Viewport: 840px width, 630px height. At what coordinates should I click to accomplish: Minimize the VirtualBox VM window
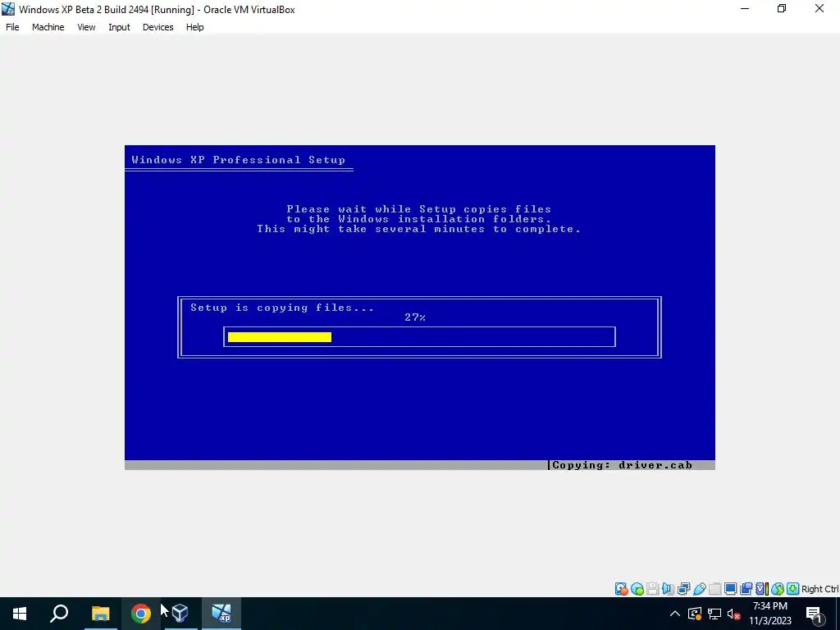[x=745, y=8]
